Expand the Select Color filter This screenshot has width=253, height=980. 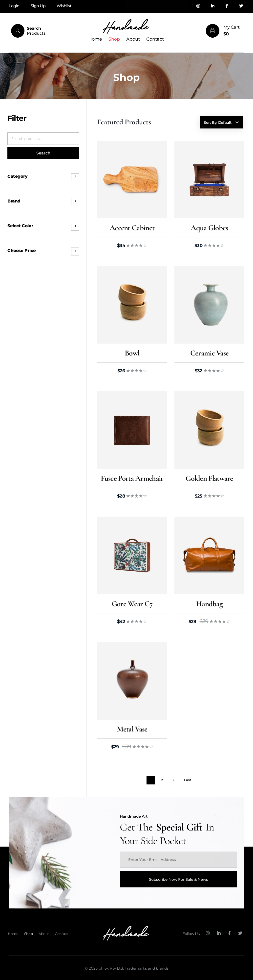(75, 226)
